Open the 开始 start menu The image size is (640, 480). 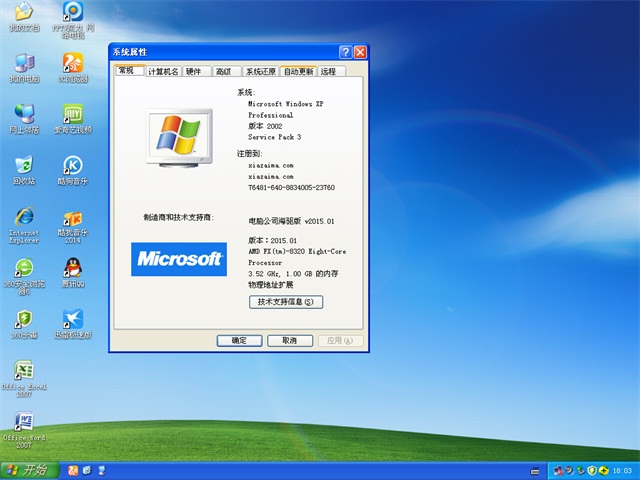(x=28, y=470)
